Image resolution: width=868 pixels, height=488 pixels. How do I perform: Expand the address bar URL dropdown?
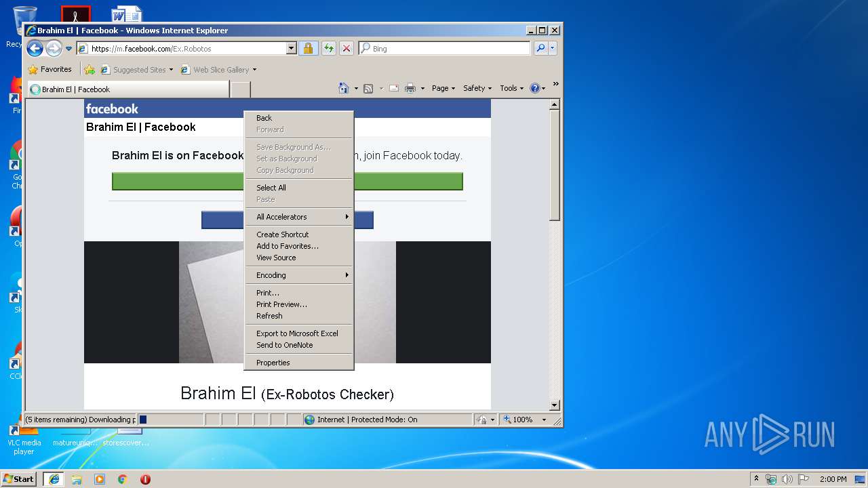pyautogui.click(x=292, y=48)
